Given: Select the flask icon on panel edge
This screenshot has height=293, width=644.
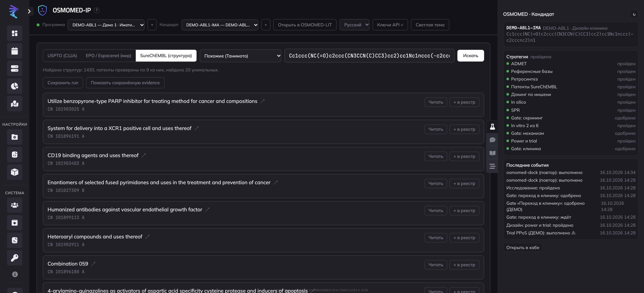Looking at the screenshot, I should (492, 127).
